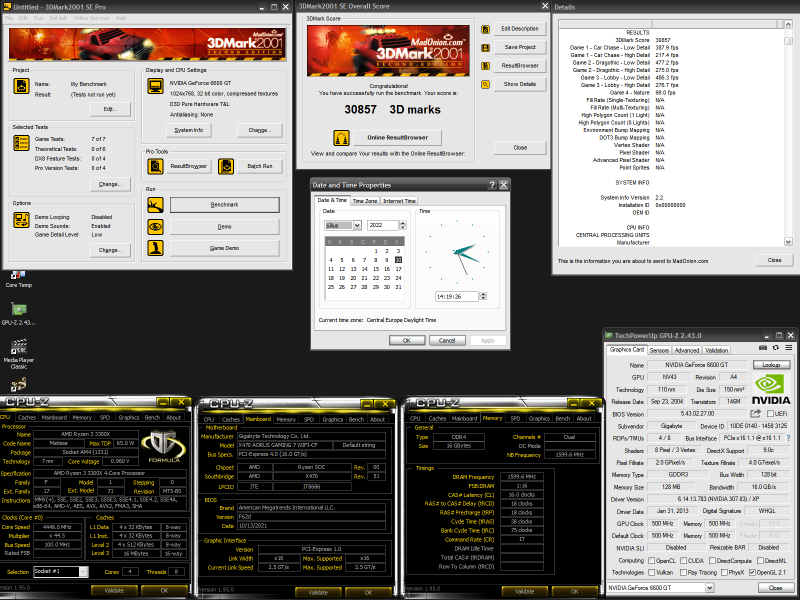The image size is (800, 600).
Task: Open the Media Player Classic desktop icon
Action: (18, 354)
